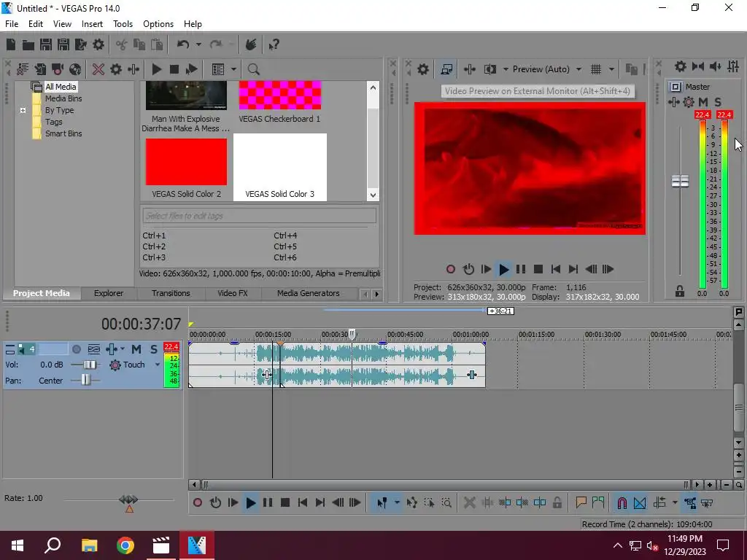Click Stop in Video Preview transport
The width and height of the screenshot is (747, 560).
pyautogui.click(x=538, y=270)
